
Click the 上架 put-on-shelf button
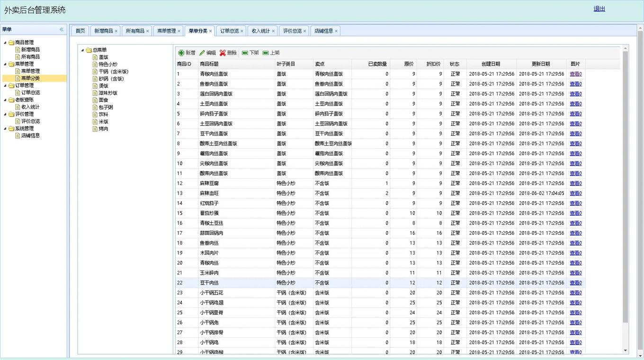coord(271,53)
